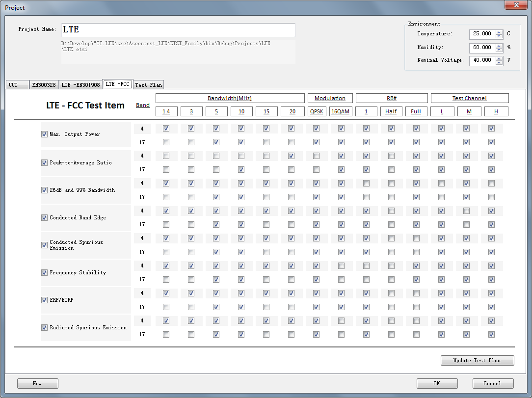The image size is (532, 398).
Task: Check Peak-to-Average Ratio band 4 QPSK
Action: 317,156
